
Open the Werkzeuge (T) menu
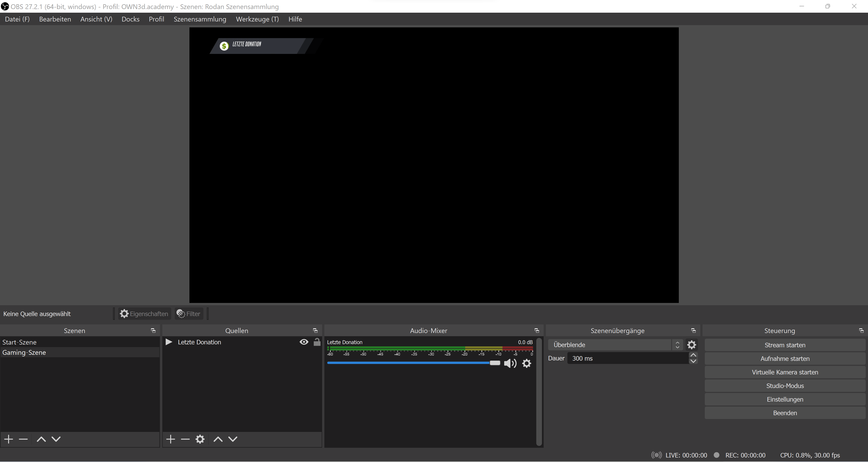pos(257,19)
